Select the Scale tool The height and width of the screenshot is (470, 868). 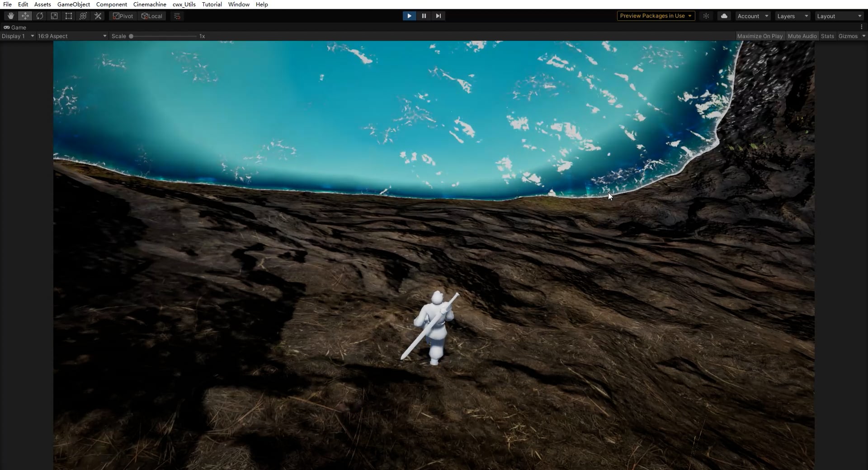point(54,16)
